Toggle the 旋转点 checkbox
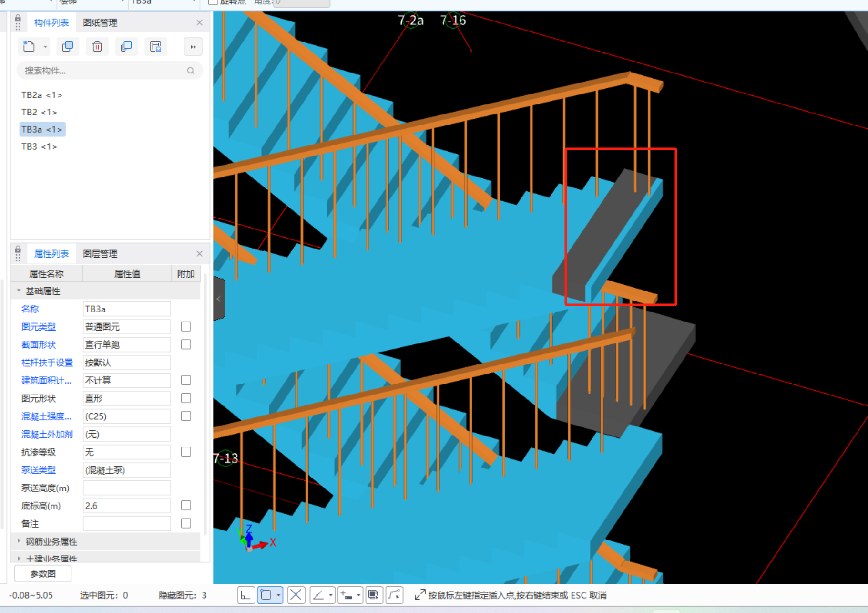The image size is (868, 613). tap(213, 2)
